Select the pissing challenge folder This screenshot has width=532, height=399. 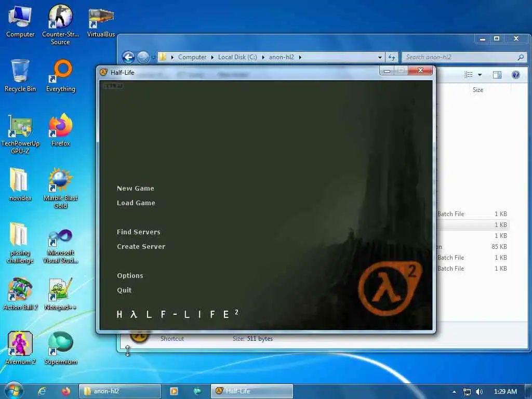(x=20, y=243)
